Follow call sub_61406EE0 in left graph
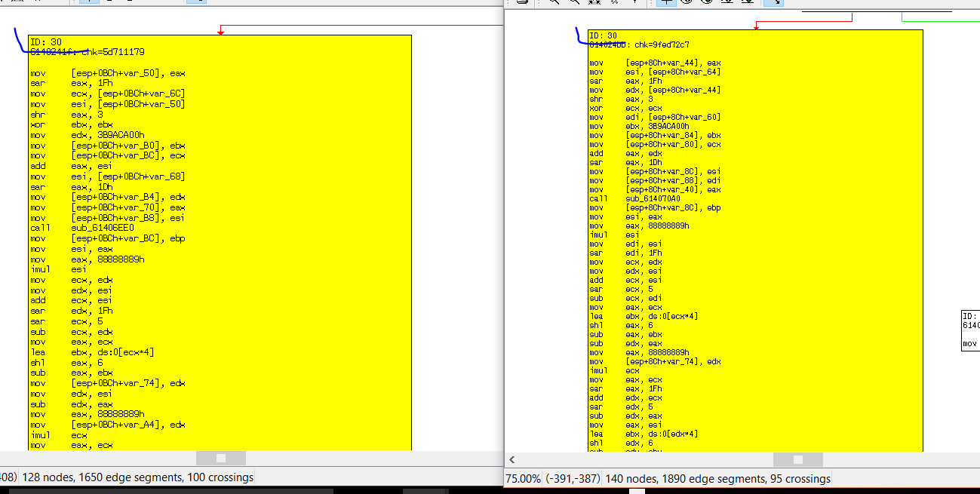980x494 pixels. 102,228
